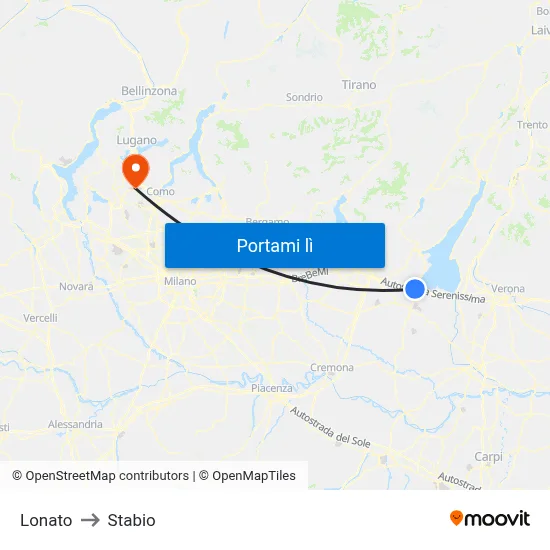Open the OpenStreetMap contributors attribution link
The width and height of the screenshot is (550, 550).
click(101, 476)
